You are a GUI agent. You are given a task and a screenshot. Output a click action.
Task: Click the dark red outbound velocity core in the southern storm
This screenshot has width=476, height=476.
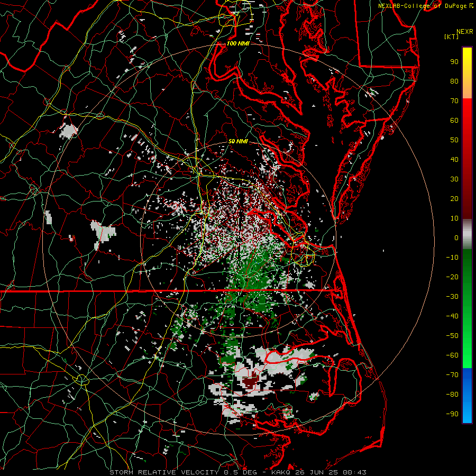(250, 382)
